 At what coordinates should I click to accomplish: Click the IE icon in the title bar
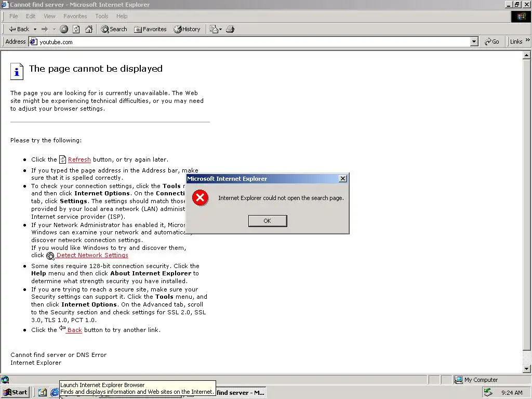(5, 5)
